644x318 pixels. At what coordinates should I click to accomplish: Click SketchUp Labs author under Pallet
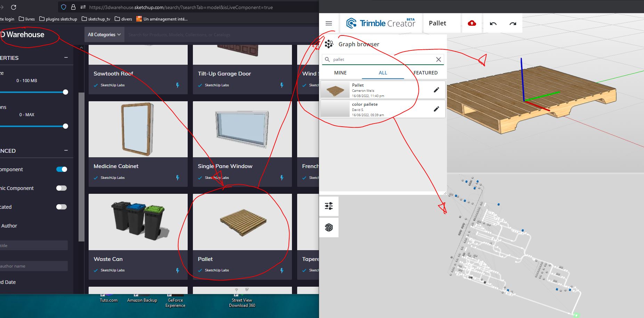[217, 270]
